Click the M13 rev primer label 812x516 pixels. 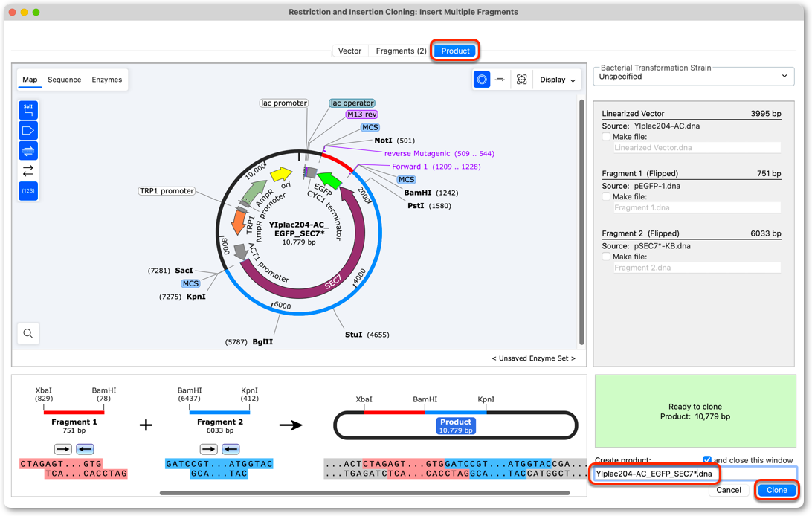pyautogui.click(x=362, y=115)
